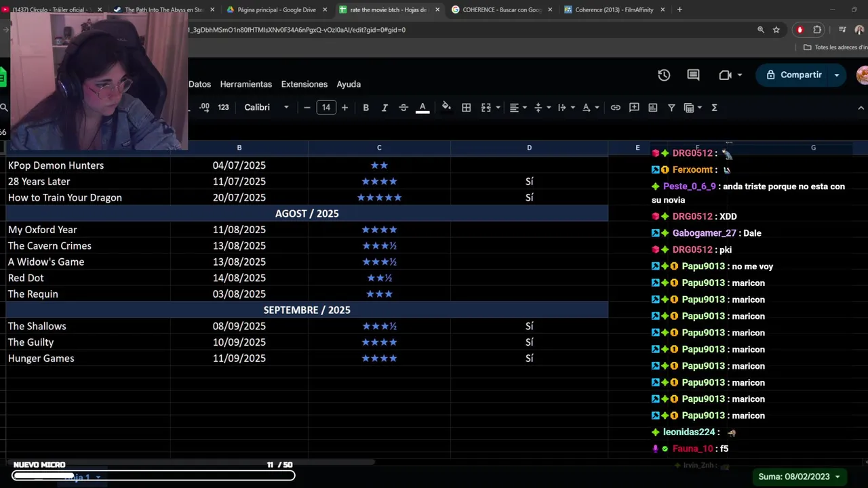Screen dimensions: 868x488
Task: Select the KPop Demon Hunters cell
Action: coord(88,165)
